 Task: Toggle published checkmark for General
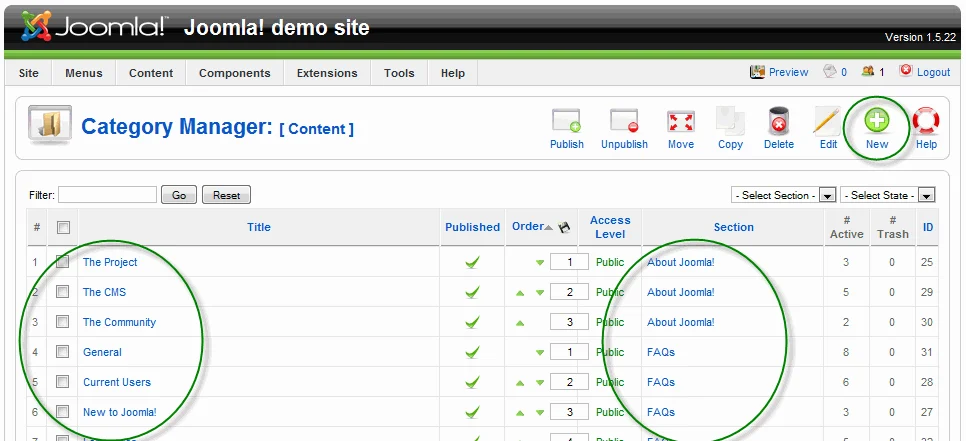[x=472, y=352]
